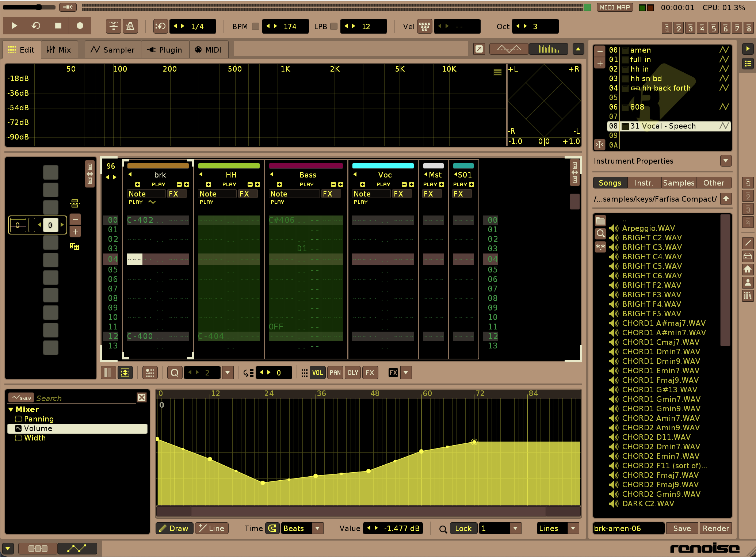This screenshot has height=557, width=756.
Task: Open the Lines interpolation dropdown
Action: [573, 528]
